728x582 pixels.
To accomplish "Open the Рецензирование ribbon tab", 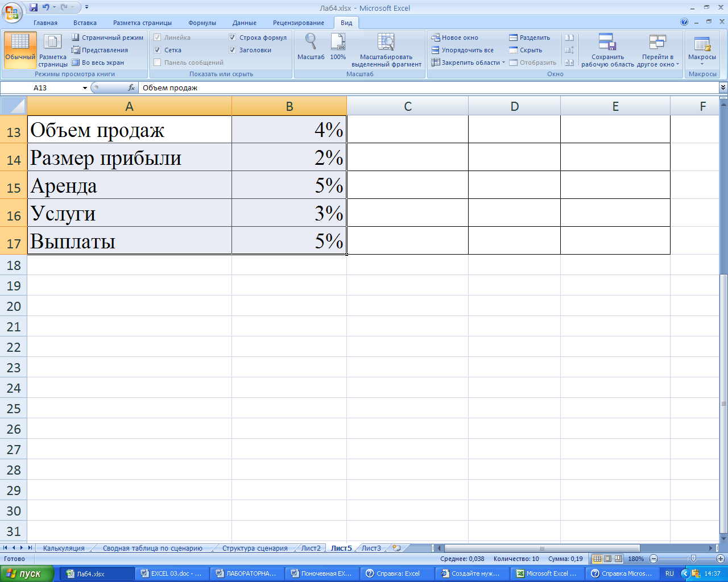I will point(299,23).
